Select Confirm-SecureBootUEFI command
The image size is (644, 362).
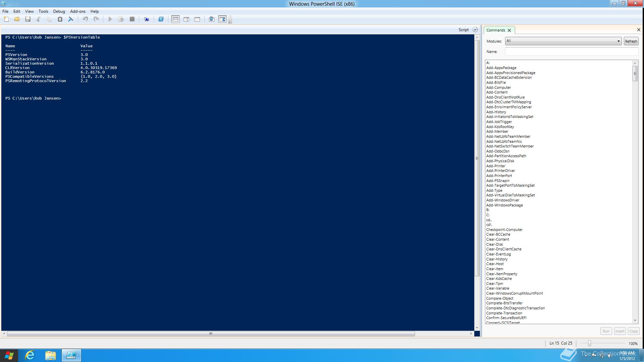506,318
